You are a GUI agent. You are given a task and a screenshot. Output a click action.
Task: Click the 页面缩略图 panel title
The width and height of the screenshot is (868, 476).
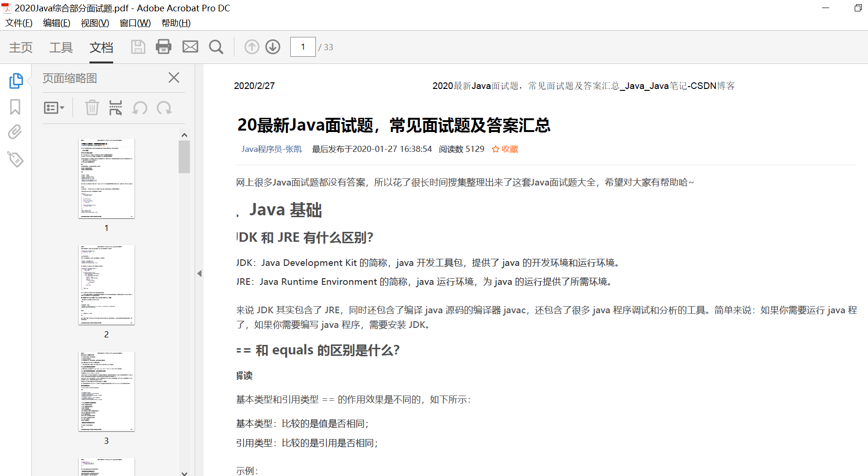pos(70,78)
